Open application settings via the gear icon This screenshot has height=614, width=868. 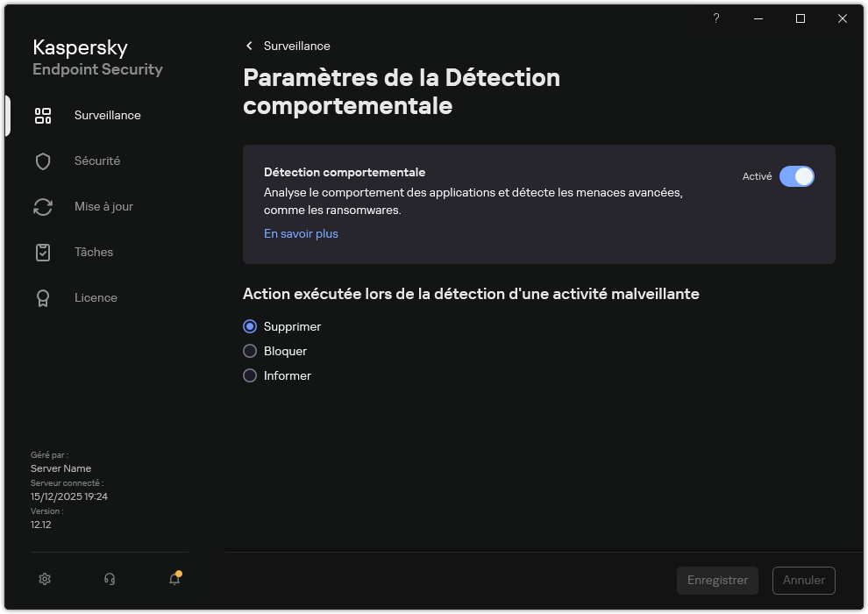click(x=45, y=579)
